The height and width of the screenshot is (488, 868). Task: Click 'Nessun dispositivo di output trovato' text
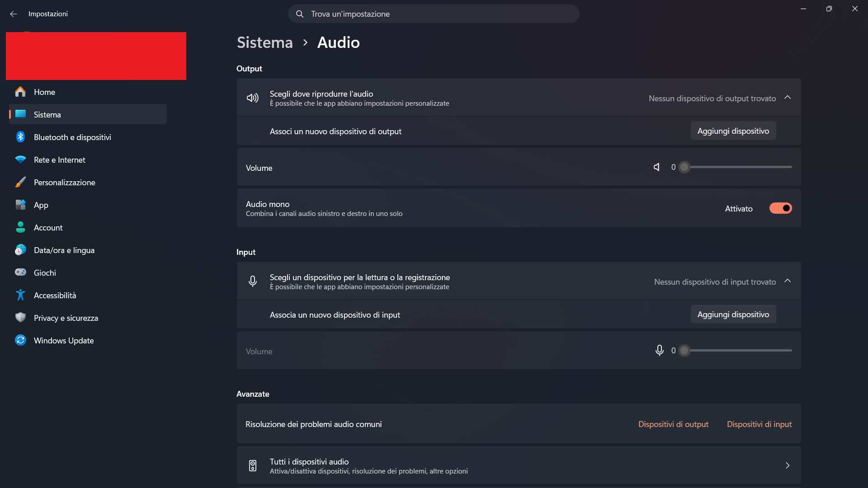click(712, 99)
